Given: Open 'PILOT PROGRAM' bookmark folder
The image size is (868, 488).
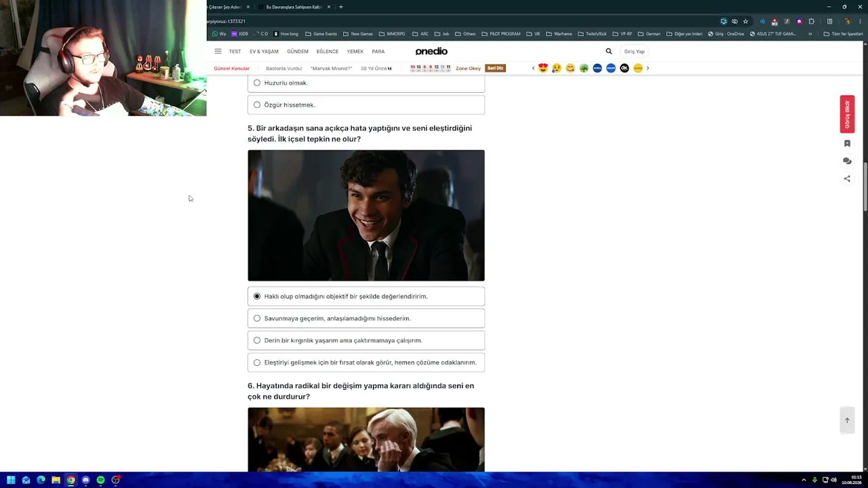Looking at the screenshot, I should tap(501, 34).
